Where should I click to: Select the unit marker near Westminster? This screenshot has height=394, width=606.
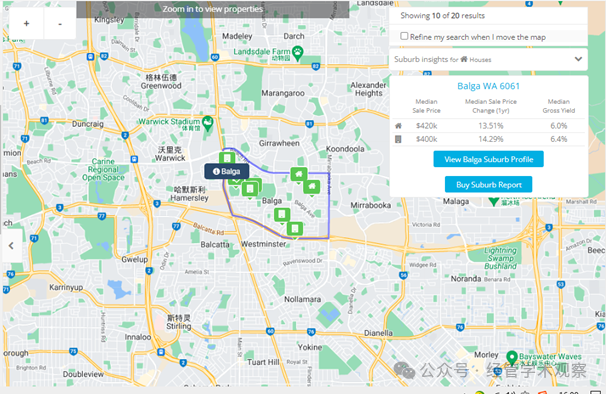click(295, 229)
